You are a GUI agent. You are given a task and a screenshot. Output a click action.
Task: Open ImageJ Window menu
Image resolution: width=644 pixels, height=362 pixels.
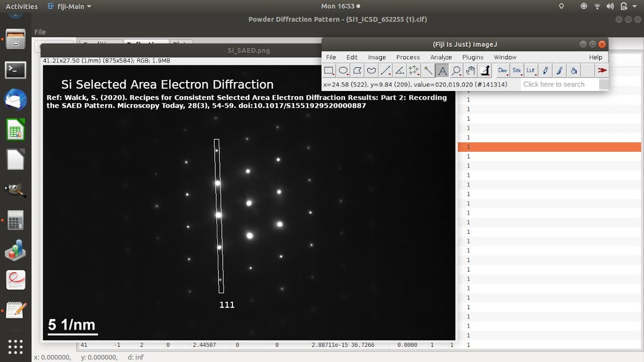point(505,57)
